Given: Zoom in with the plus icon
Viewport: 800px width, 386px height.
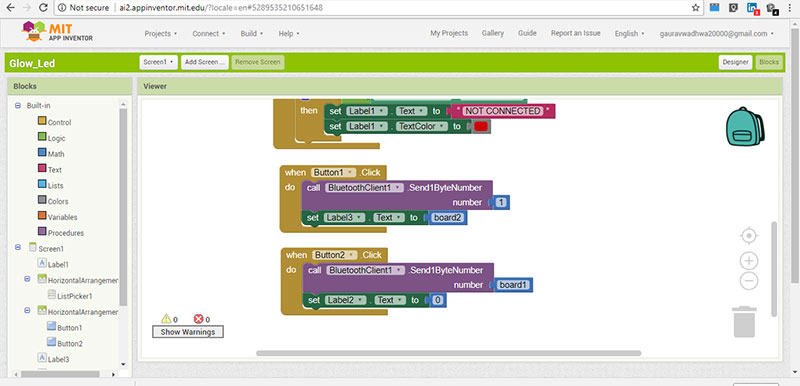Looking at the screenshot, I should [x=748, y=261].
